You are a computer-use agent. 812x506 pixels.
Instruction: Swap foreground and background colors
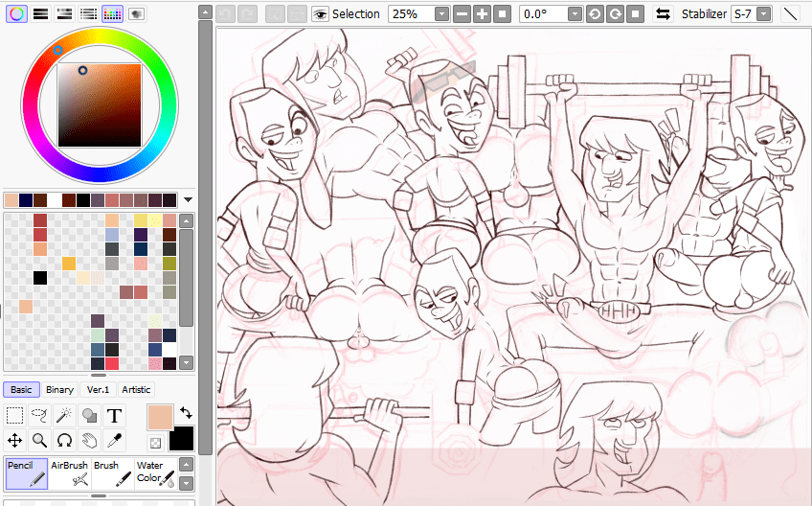pos(186,413)
